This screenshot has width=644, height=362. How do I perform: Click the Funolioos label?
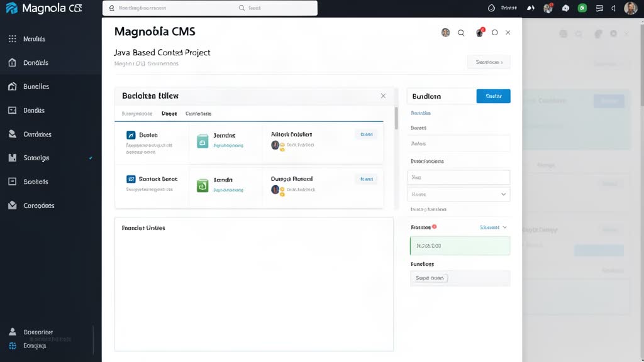[422, 264]
